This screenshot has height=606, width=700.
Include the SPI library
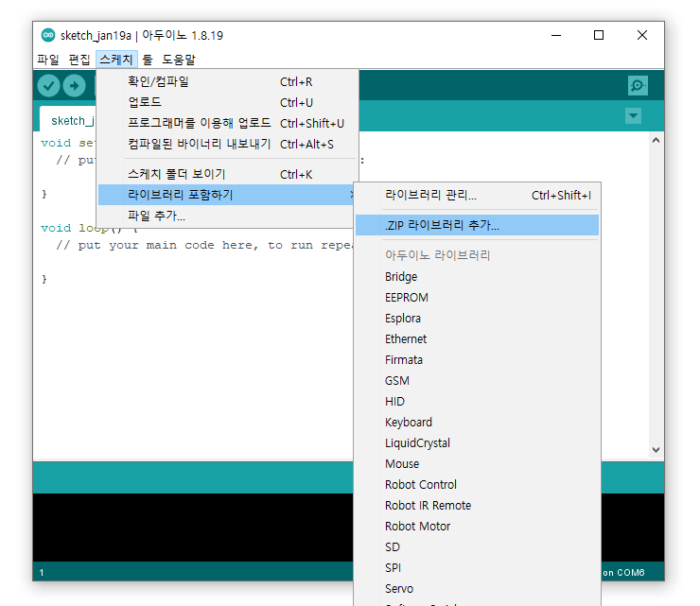[x=478, y=568]
